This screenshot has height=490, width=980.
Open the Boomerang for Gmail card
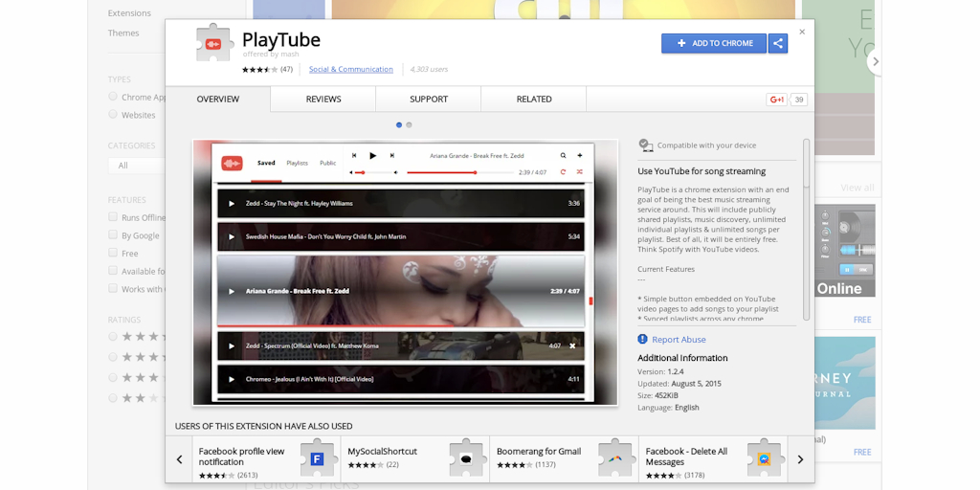(x=565, y=459)
